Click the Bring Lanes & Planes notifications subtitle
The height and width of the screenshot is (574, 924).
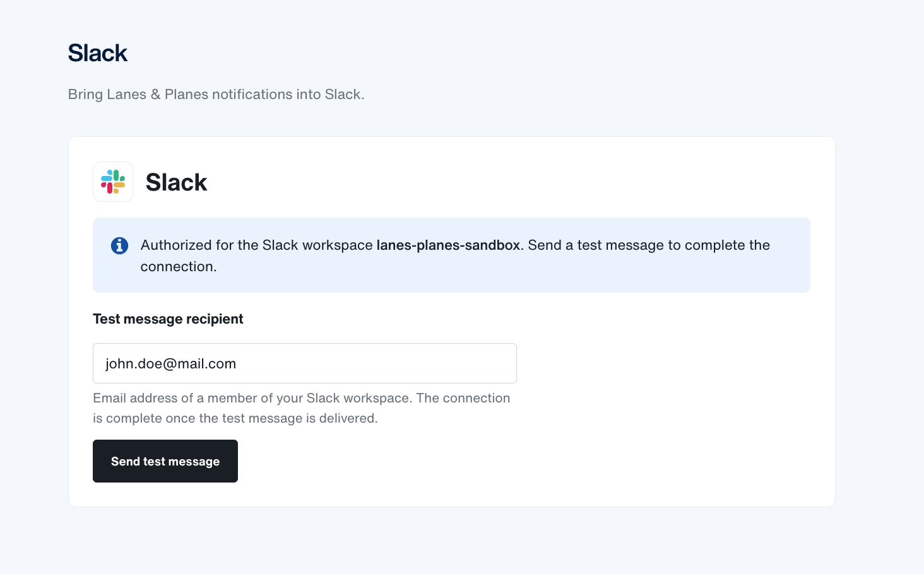click(216, 95)
